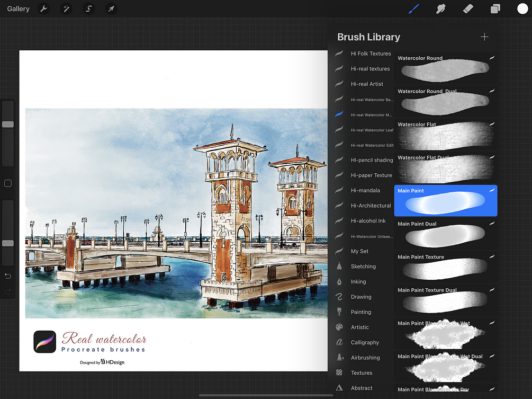Add a new brush with plus
The height and width of the screenshot is (399, 532).
pos(484,37)
